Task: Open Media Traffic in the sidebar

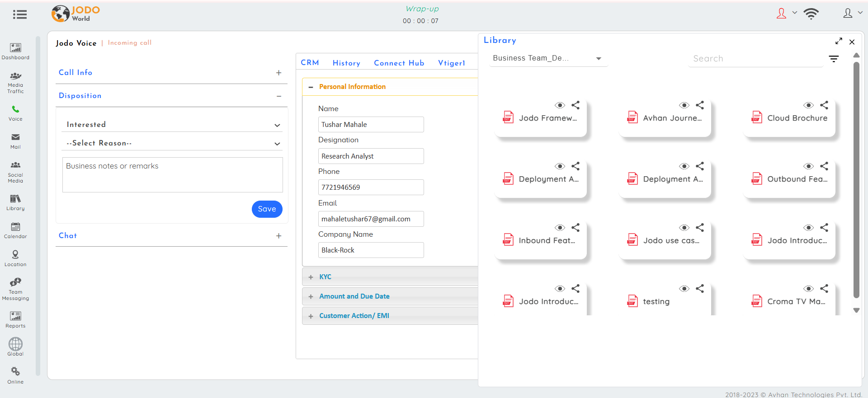Action: pyautogui.click(x=15, y=83)
